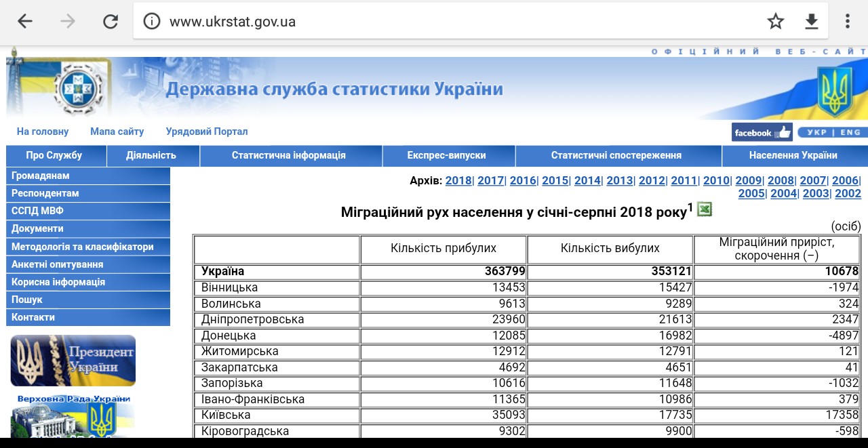
Task: Tap the site info icon in address bar
Action: click(152, 22)
